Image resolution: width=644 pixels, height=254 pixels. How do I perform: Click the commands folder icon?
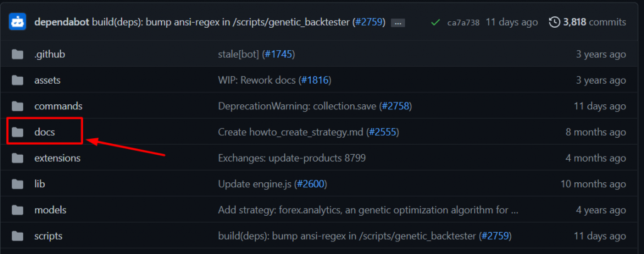(x=17, y=106)
